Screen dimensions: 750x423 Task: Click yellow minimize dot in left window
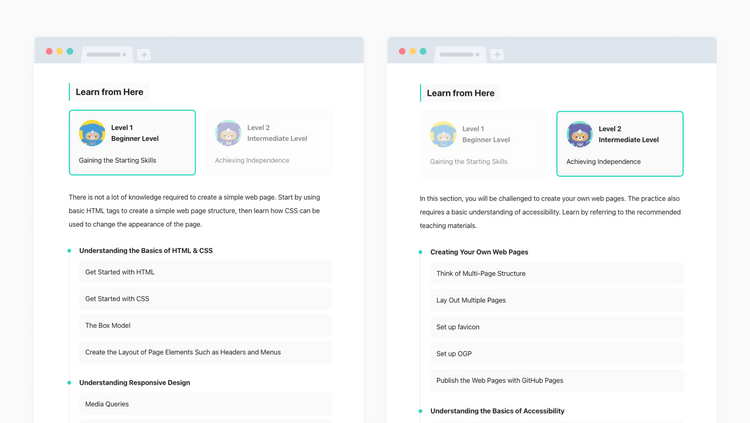[59, 51]
